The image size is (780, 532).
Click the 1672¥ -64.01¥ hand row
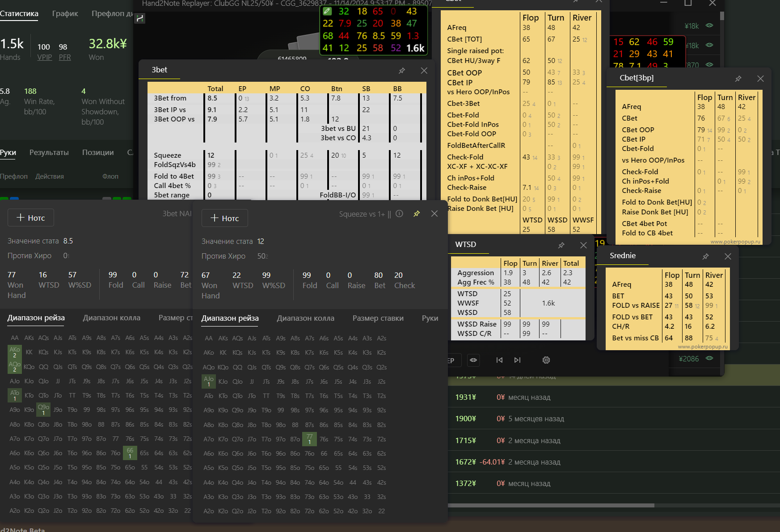[614, 462]
